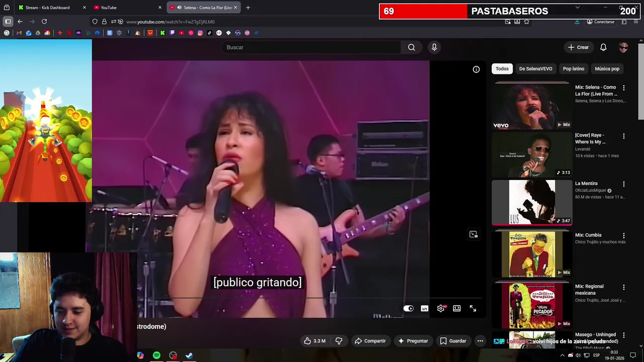Toggle subtitles with the captions button
Screen dimensions: 644x362
coord(425,308)
